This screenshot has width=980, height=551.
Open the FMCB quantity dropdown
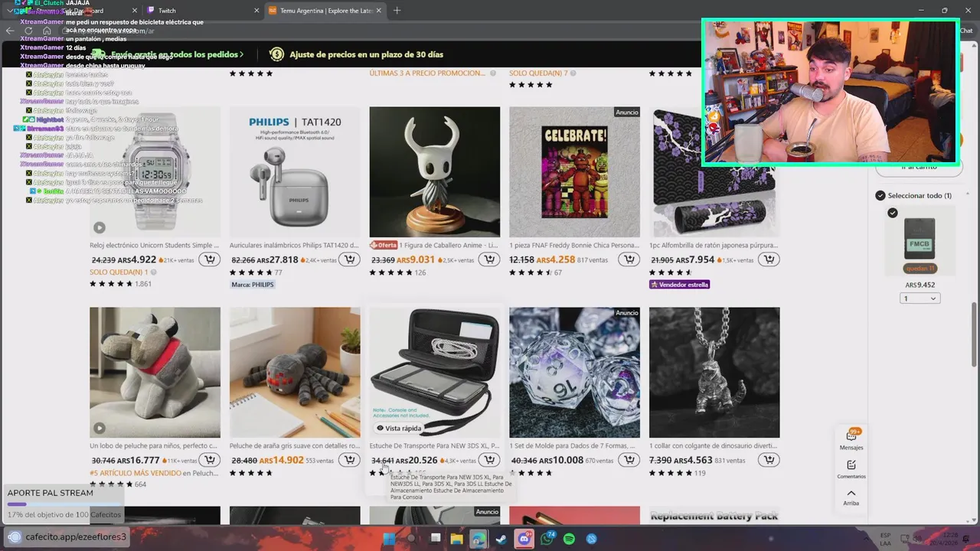coord(920,298)
